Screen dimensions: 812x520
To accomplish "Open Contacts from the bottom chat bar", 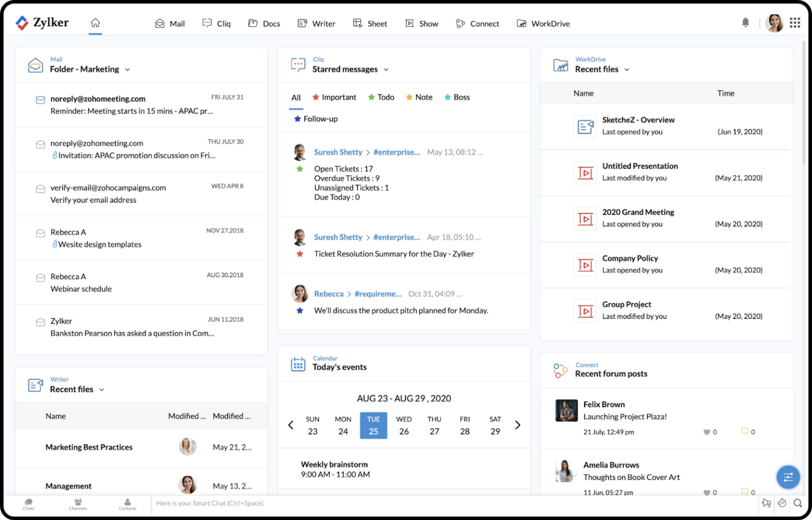I will tap(127, 504).
